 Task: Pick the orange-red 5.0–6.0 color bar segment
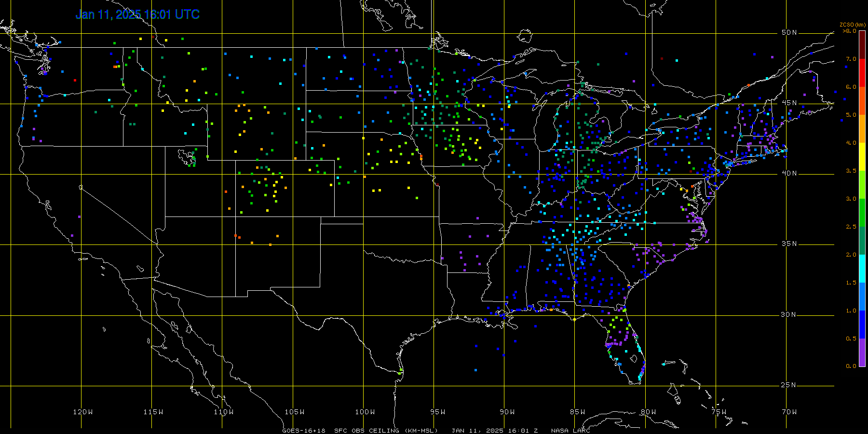click(x=862, y=101)
